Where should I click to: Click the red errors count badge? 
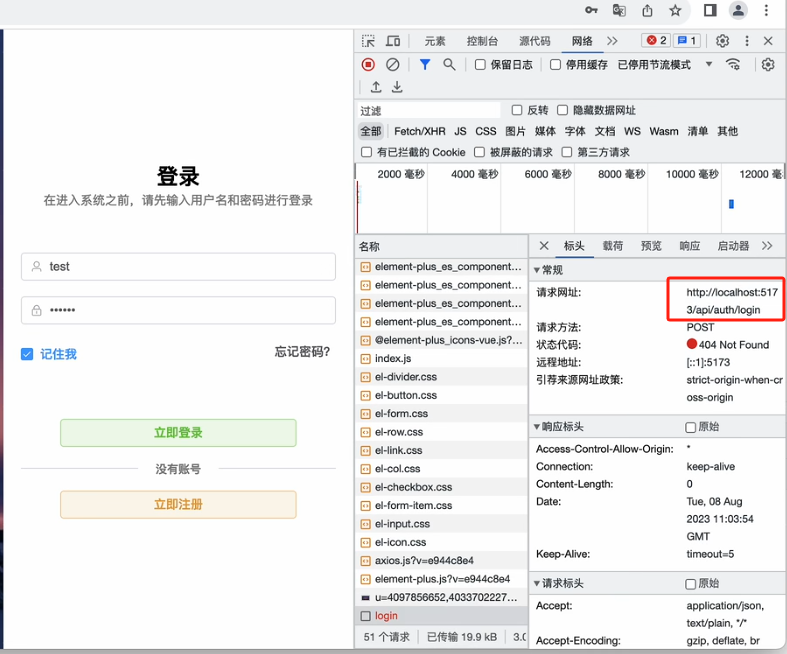657,40
